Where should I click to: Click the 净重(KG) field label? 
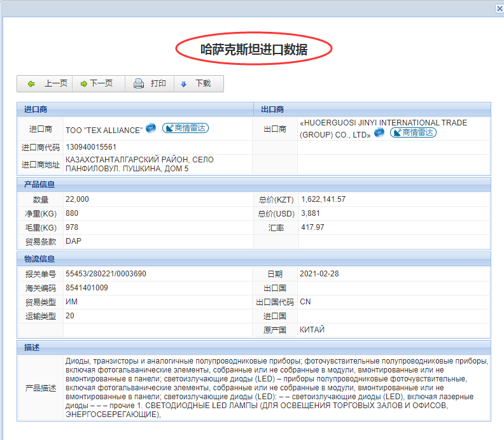[x=41, y=214]
